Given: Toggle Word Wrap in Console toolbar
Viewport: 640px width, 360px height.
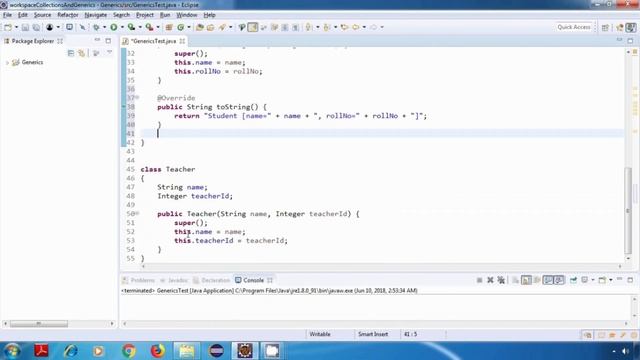Looking at the screenshot, I should click(x=537, y=280).
